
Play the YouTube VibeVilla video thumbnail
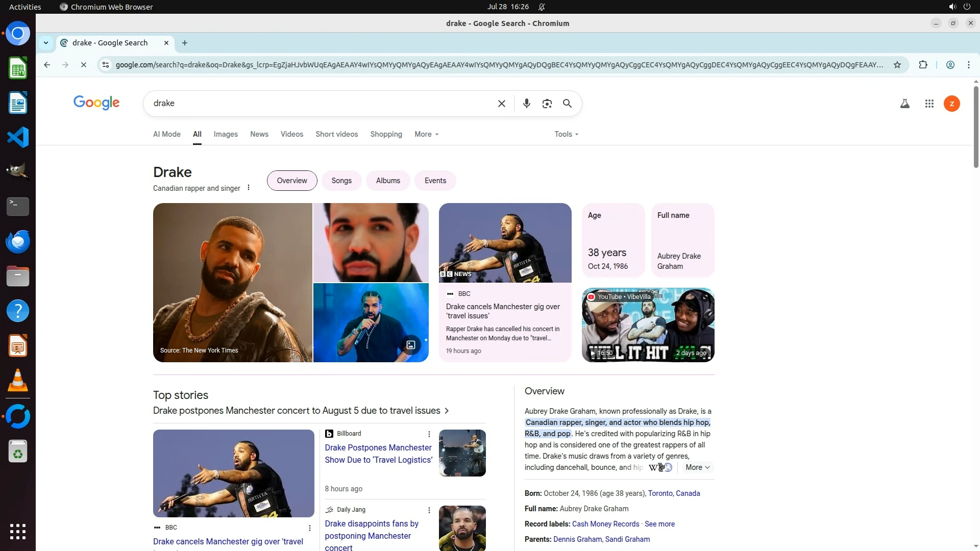[x=648, y=325]
